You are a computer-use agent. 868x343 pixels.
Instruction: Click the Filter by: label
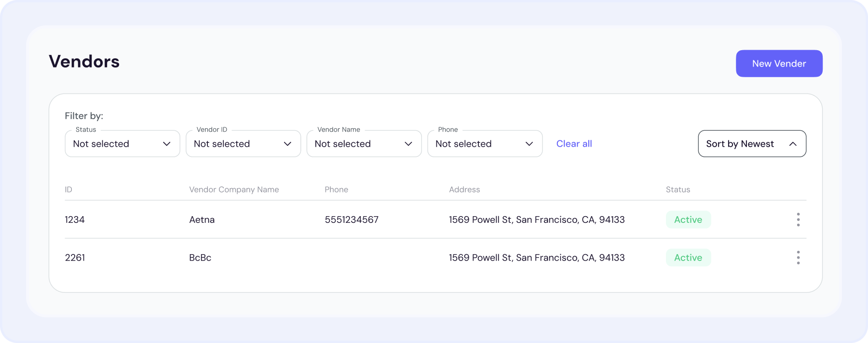coord(84,116)
